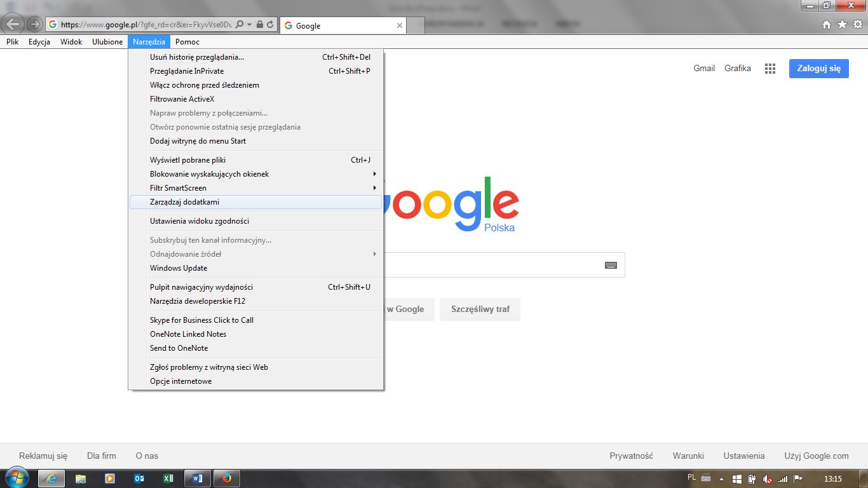Click the Szczęśliwy traf button
This screenshot has width=868, height=488.
(x=480, y=309)
